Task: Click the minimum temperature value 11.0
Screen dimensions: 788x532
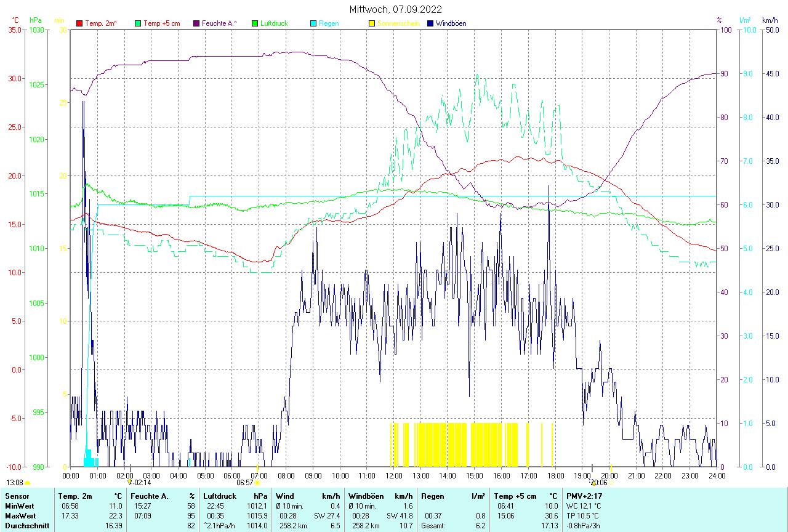Action: click(115, 506)
